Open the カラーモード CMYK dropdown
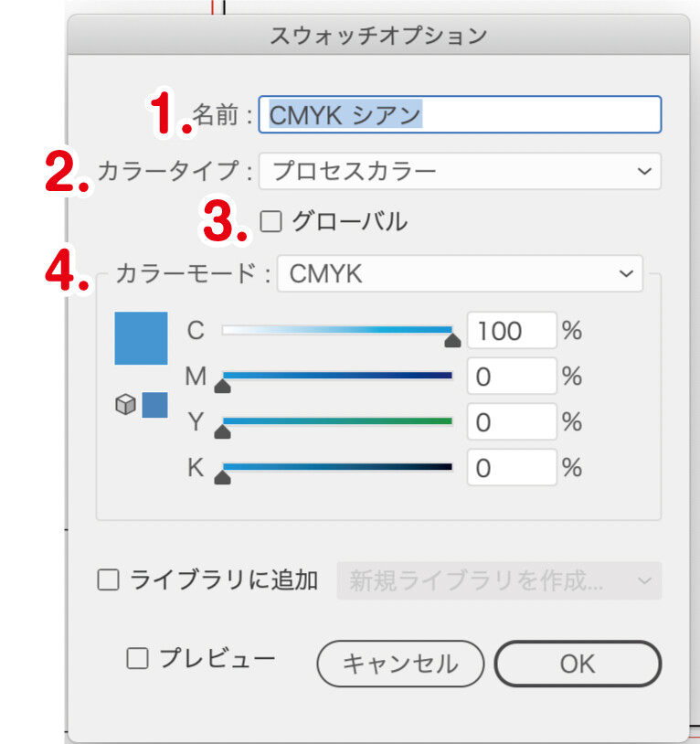This screenshot has width=700, height=744. pos(460,273)
